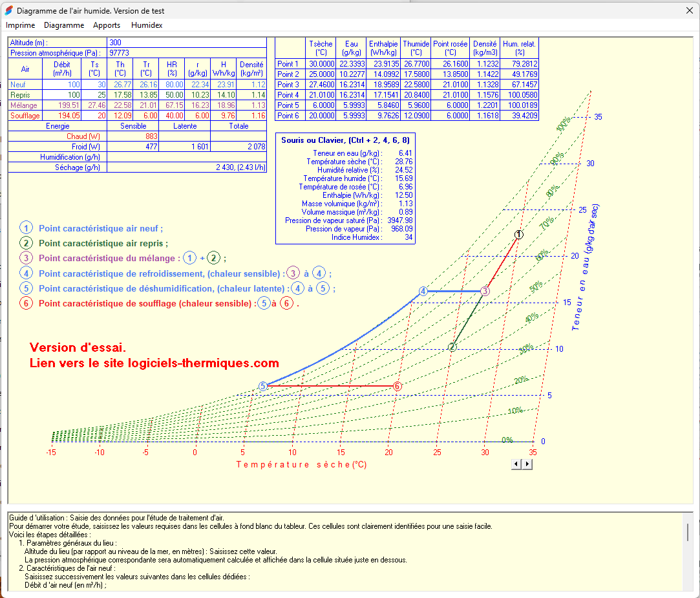Click the logiciels-thermiques.com site link
700x598 pixels.
click(154, 363)
